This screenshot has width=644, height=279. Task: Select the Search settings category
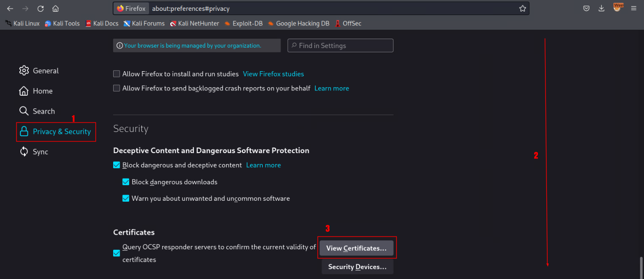(x=37, y=111)
